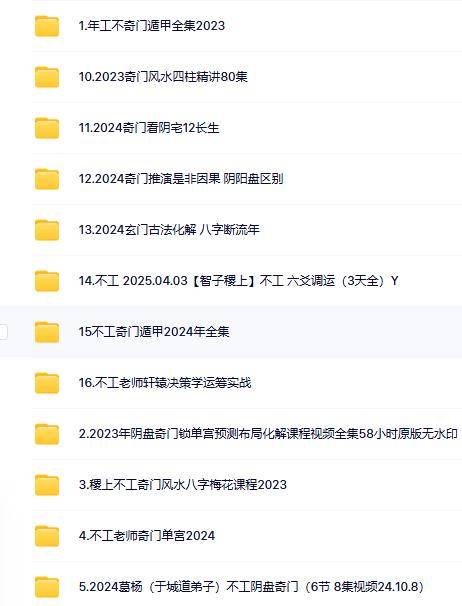462x606 pixels.
Task: Open folder icon for 1.年工不奇门遁甲全集2023
Action: point(47,26)
